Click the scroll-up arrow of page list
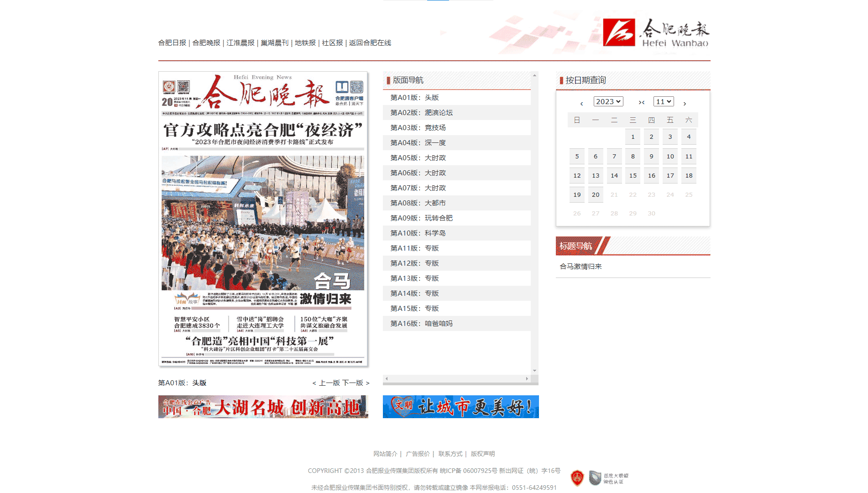 coord(534,75)
